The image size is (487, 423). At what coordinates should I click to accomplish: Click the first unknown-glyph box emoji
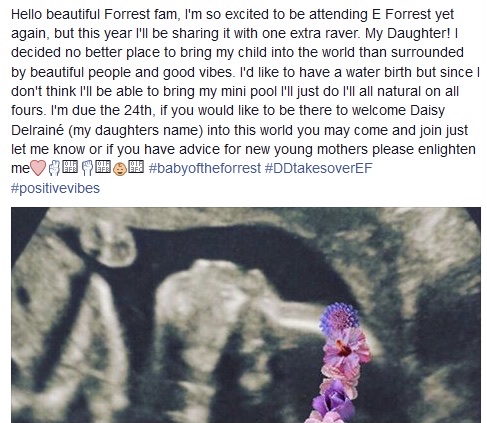point(70,167)
